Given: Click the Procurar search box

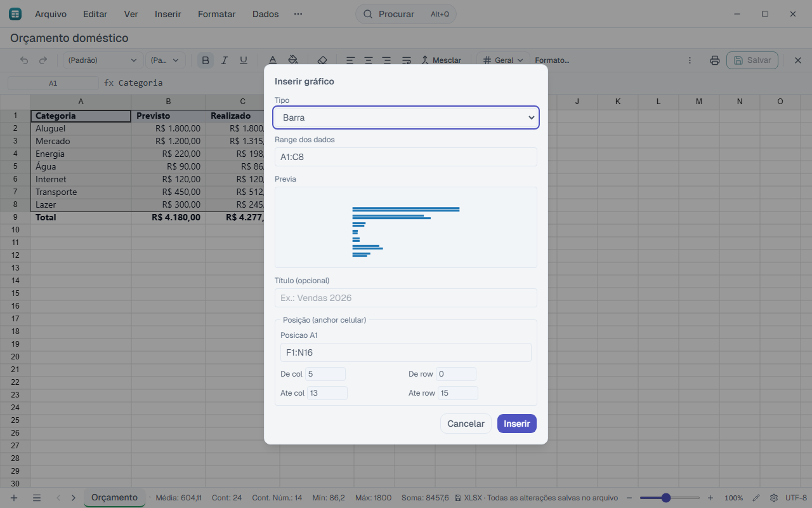Looking at the screenshot, I should pos(406,14).
